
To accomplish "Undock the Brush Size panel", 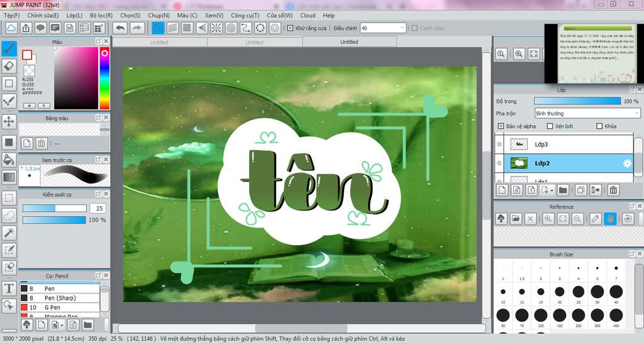I will pyautogui.click(x=632, y=254).
